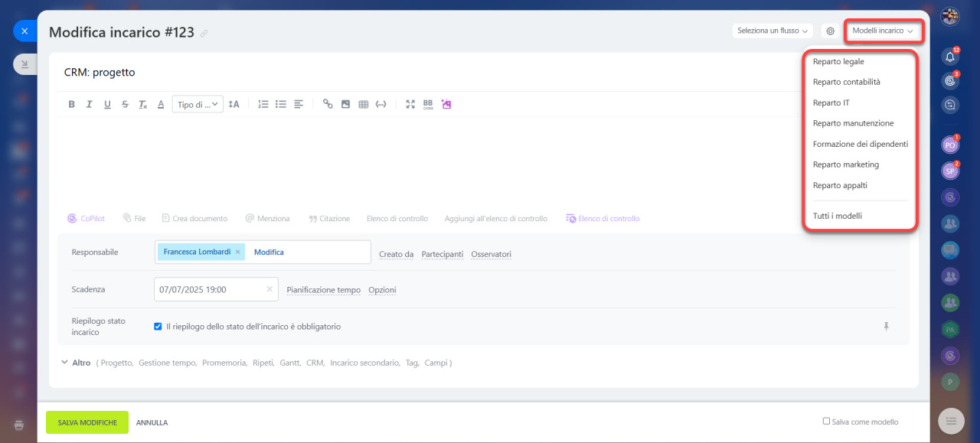
Task: Choose the 'Reparto appalti' template
Action: [x=840, y=185]
